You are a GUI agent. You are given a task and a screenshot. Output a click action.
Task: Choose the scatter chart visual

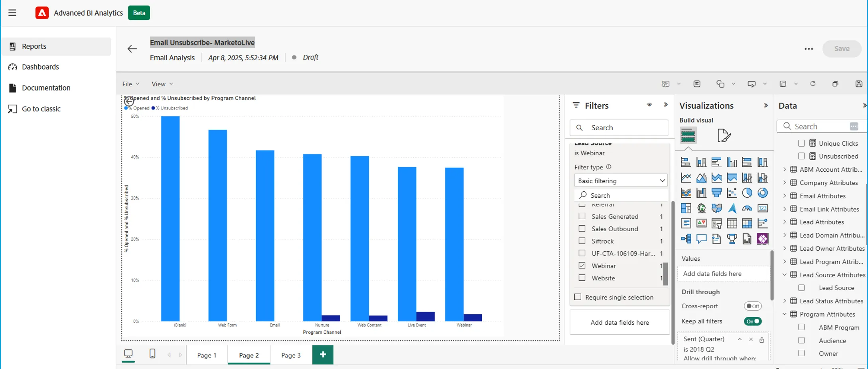(732, 193)
